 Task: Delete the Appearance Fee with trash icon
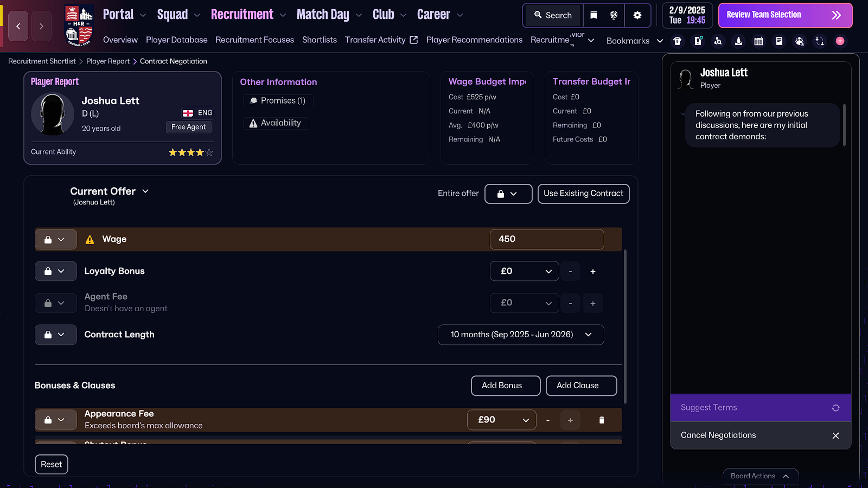click(x=602, y=420)
